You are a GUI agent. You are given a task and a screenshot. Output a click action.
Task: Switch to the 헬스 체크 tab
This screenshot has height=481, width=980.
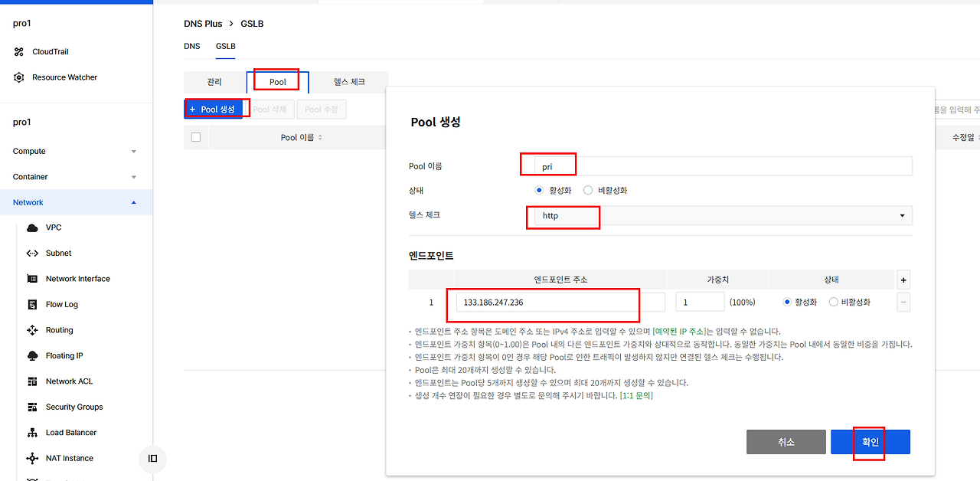[349, 82]
